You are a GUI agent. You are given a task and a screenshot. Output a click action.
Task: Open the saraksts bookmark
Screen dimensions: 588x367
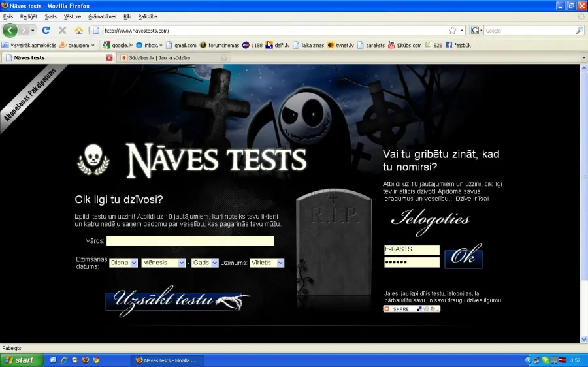pos(371,45)
